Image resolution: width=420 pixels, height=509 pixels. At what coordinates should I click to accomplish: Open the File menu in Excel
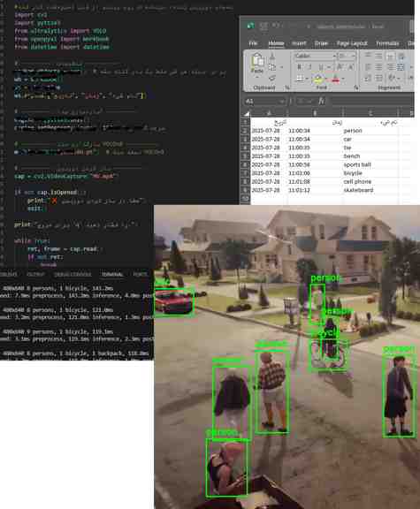coord(253,43)
